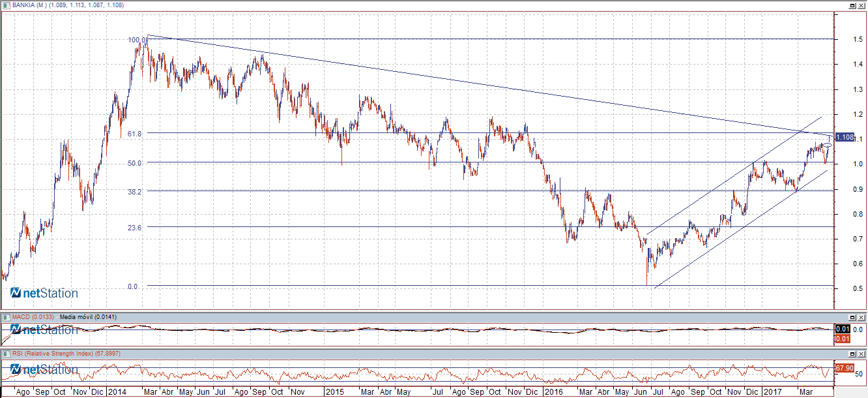Select the 38.2 Fibonacci level label
This screenshot has width=868, height=398.
tap(135, 191)
